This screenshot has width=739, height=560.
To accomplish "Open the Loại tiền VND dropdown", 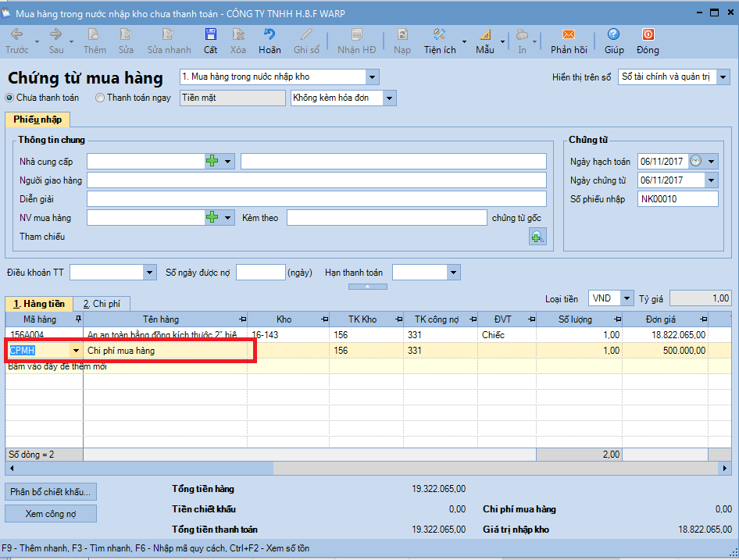I will click(627, 298).
